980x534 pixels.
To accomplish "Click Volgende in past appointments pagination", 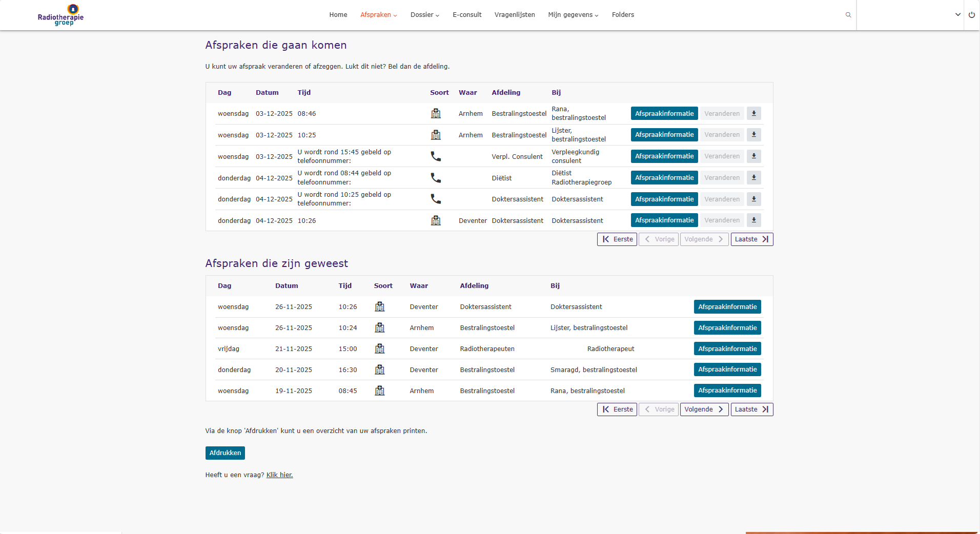I will tap(704, 409).
